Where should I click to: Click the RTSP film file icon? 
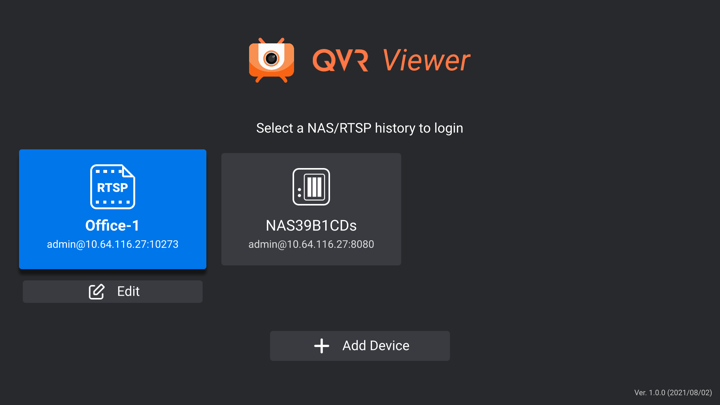112,186
